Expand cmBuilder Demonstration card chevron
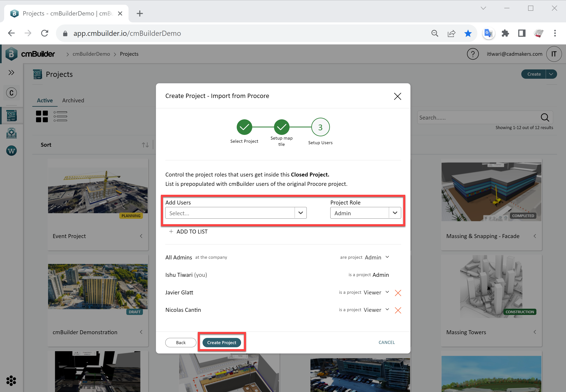Screen dimensions: 566x392 pos(141,332)
